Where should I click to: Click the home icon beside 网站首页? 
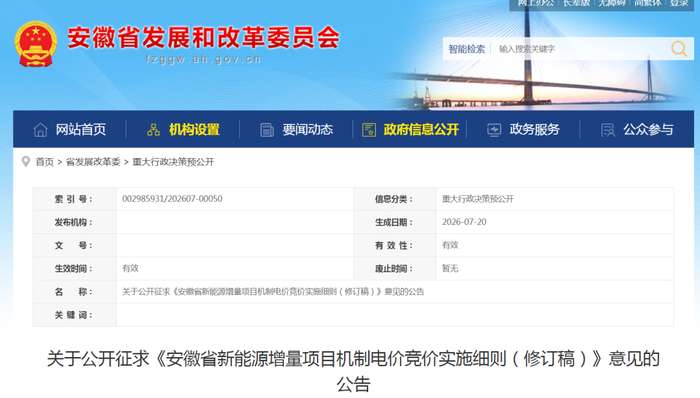pyautogui.click(x=41, y=130)
